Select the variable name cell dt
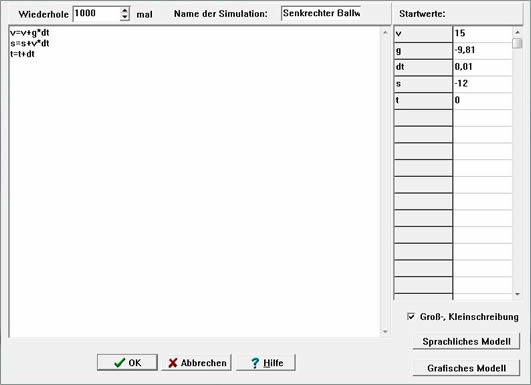 pyautogui.click(x=423, y=67)
